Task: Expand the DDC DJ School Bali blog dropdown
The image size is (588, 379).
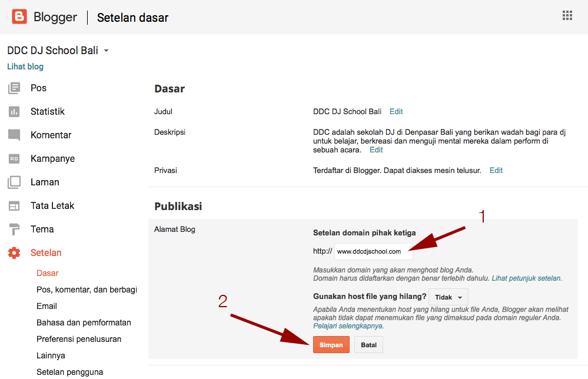Action: 106,51
